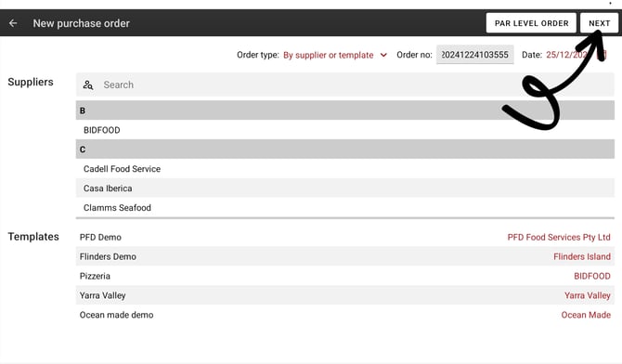Viewport: 622px width, 364px height.
Task: Click the C section header
Action: pos(344,149)
